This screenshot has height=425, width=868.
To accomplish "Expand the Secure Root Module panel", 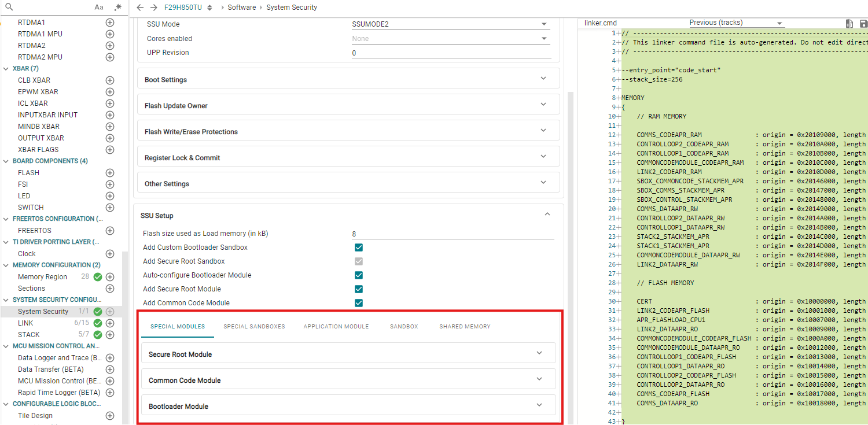I will (x=348, y=354).
